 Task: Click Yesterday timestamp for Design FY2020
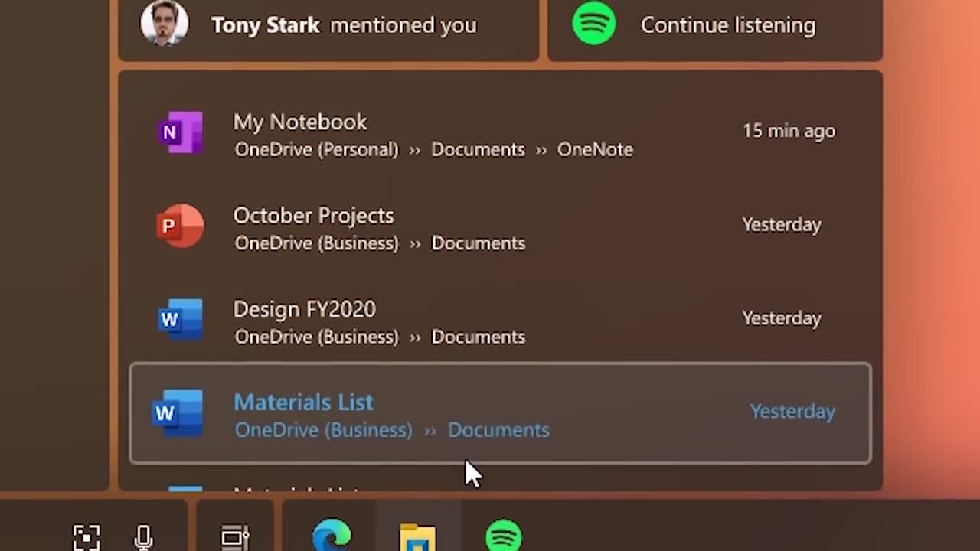781,318
